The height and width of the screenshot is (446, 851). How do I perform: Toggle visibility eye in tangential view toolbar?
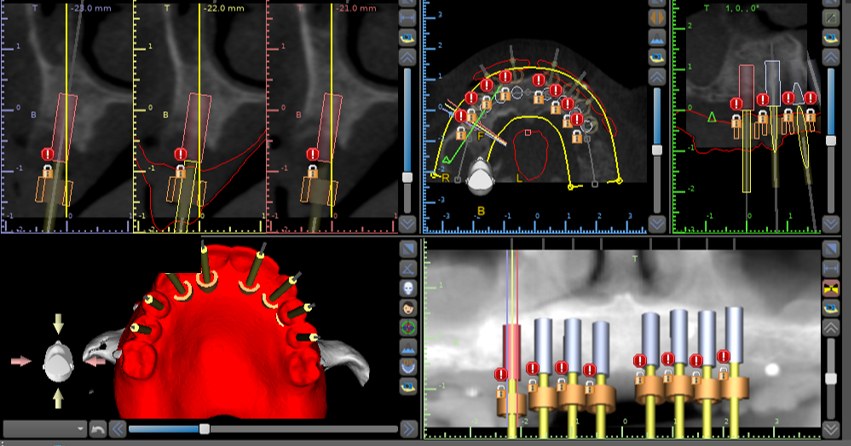click(x=831, y=37)
